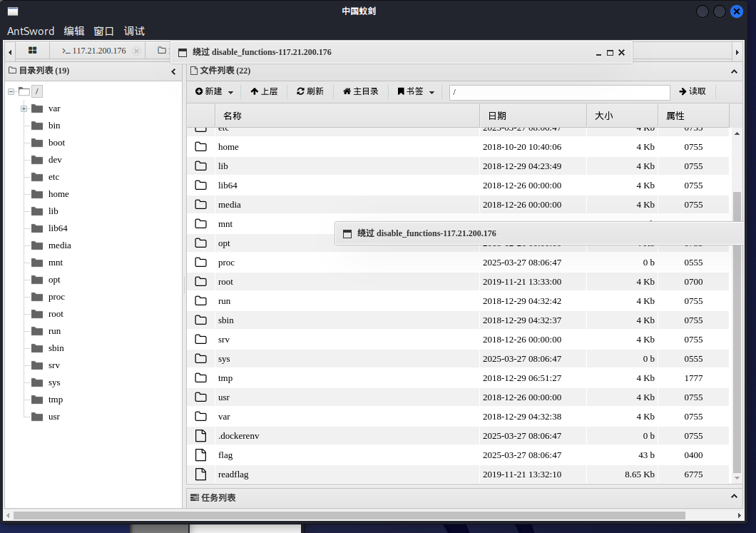Focus the path input field
The image size is (756, 533).
pyautogui.click(x=559, y=92)
